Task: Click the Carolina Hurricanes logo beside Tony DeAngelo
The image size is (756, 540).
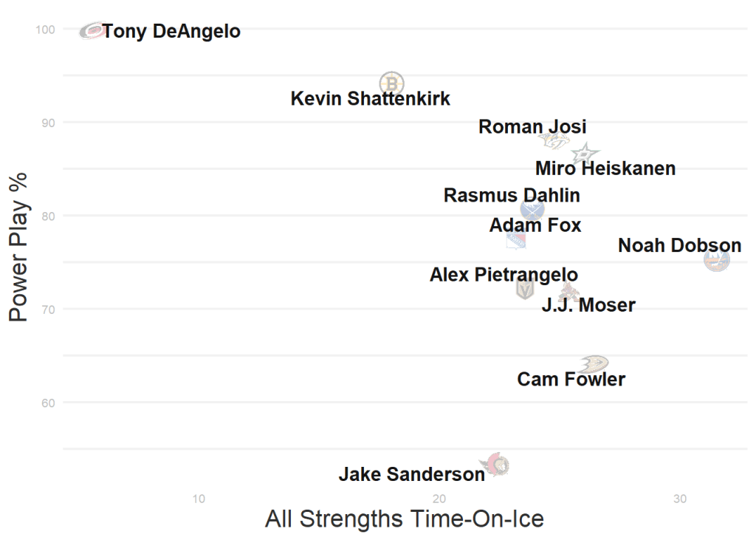Action: (92, 30)
